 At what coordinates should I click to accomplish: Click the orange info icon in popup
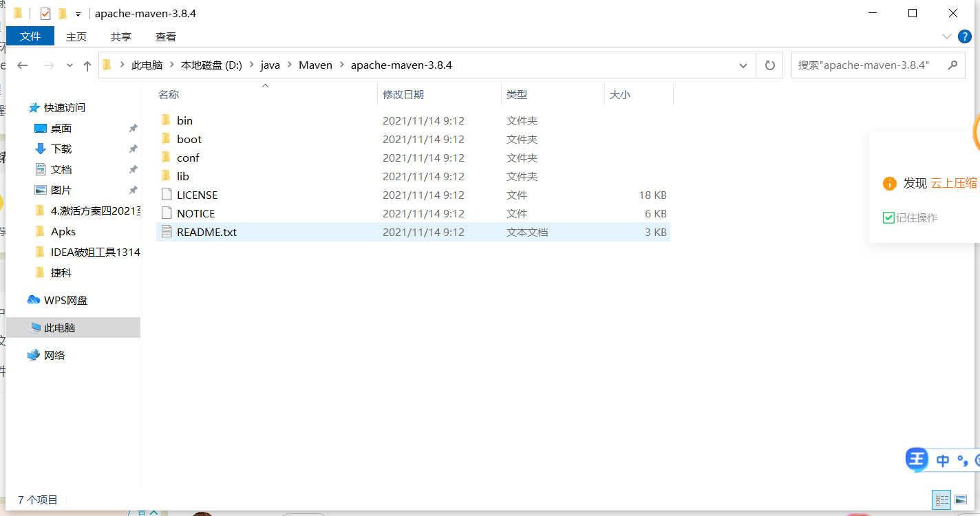pos(889,184)
